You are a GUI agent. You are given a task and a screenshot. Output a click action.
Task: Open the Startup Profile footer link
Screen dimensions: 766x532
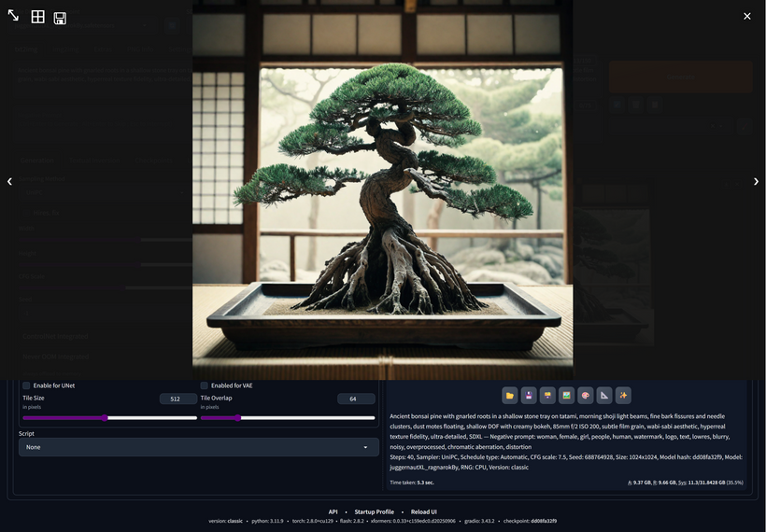[x=374, y=511]
